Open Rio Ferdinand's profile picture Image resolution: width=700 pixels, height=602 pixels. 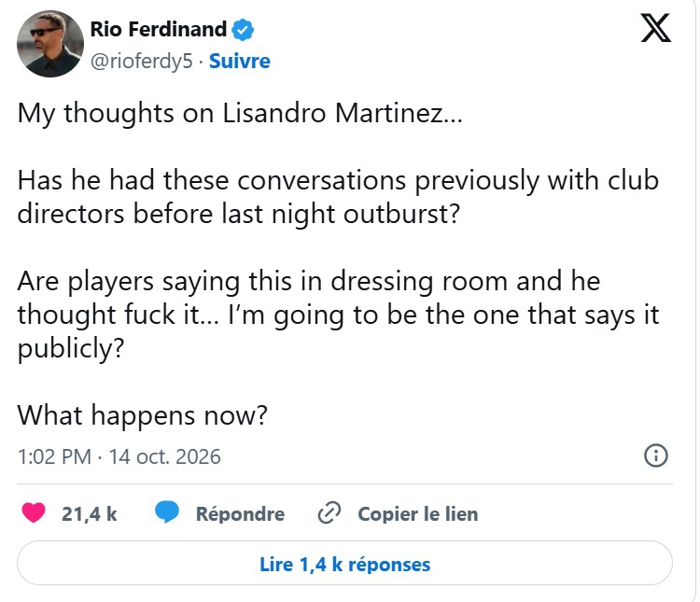pos(50,44)
